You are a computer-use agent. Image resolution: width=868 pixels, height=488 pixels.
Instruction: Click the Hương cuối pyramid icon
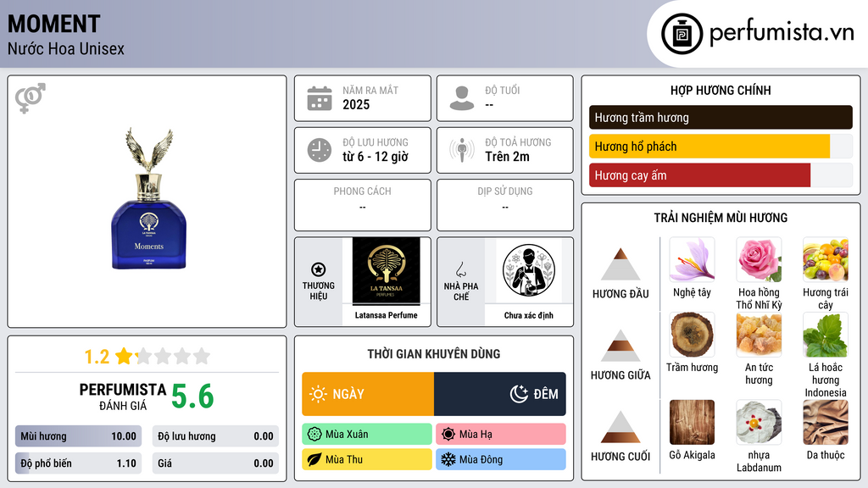[620, 427]
